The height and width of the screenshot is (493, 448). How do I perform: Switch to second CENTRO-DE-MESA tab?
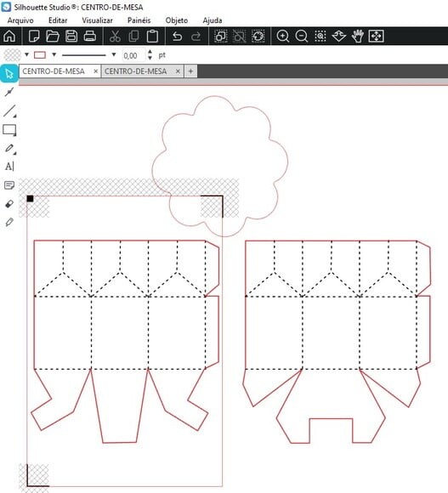(x=135, y=71)
